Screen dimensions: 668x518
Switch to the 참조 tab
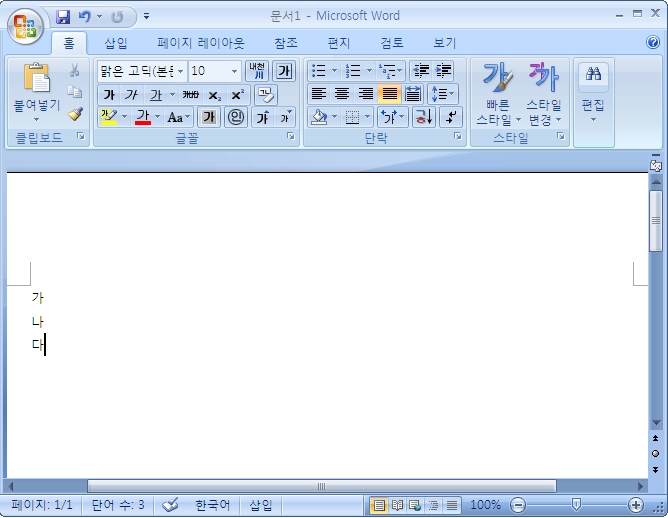(285, 43)
